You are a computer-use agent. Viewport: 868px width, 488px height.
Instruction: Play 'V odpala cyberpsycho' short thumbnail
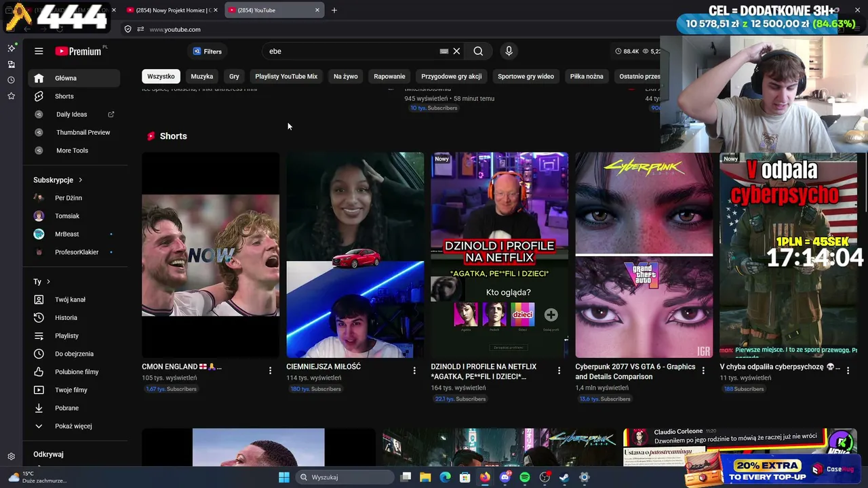[x=788, y=255]
